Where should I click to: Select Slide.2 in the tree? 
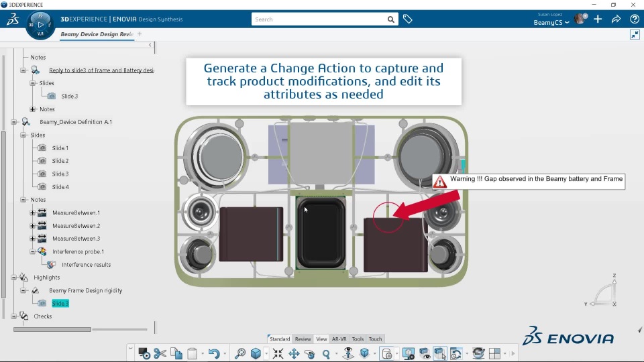tap(60, 161)
